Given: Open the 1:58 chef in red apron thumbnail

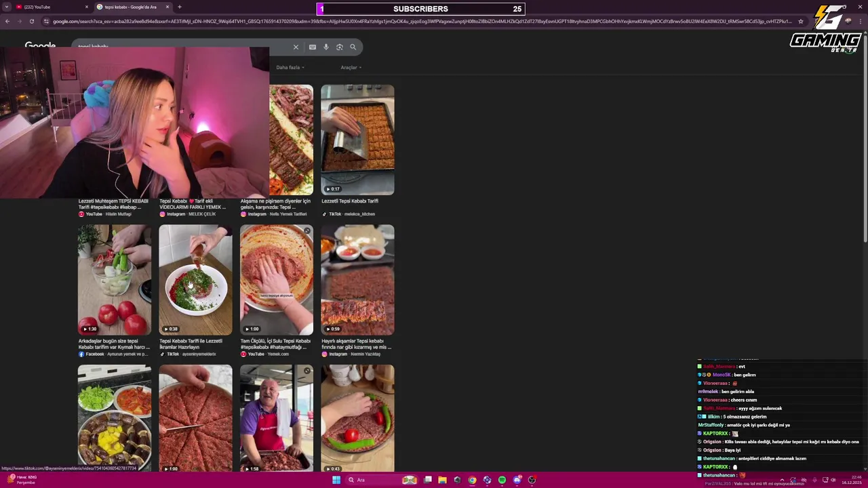Looking at the screenshot, I should pos(277,418).
